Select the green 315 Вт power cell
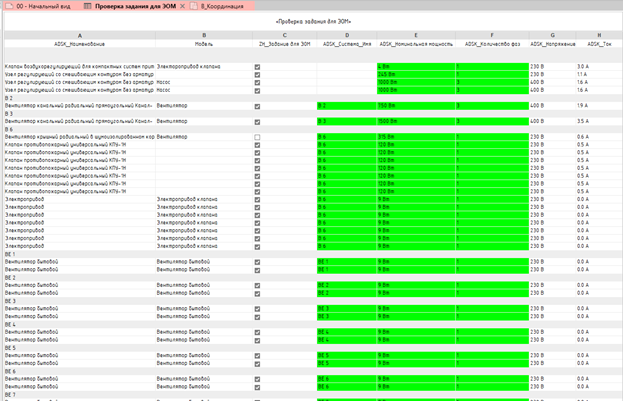 [416, 137]
